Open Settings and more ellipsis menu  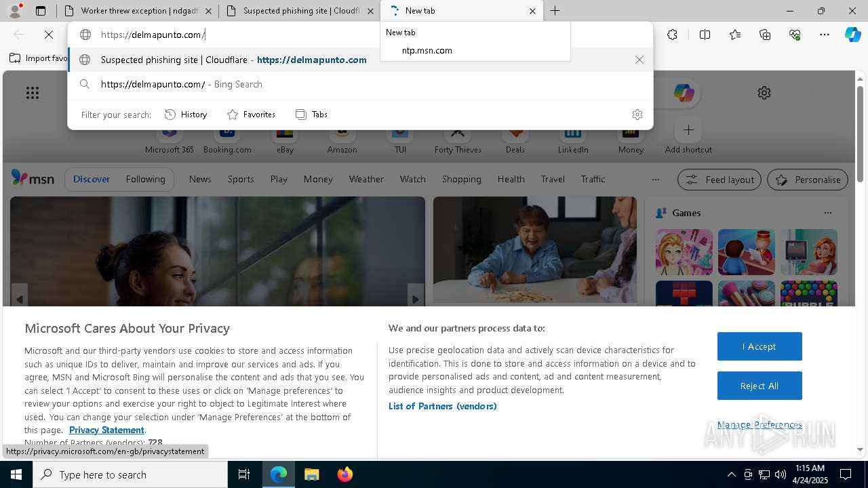pyautogui.click(x=825, y=35)
